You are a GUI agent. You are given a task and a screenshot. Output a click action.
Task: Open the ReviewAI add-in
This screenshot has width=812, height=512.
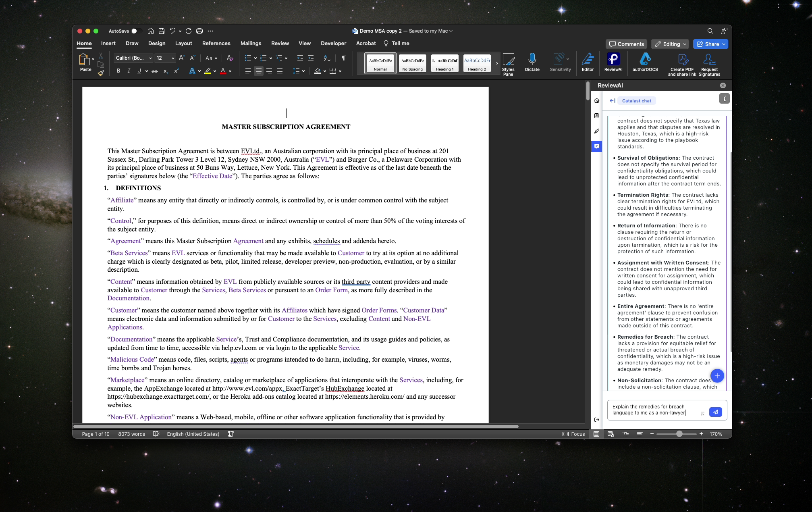tap(613, 63)
